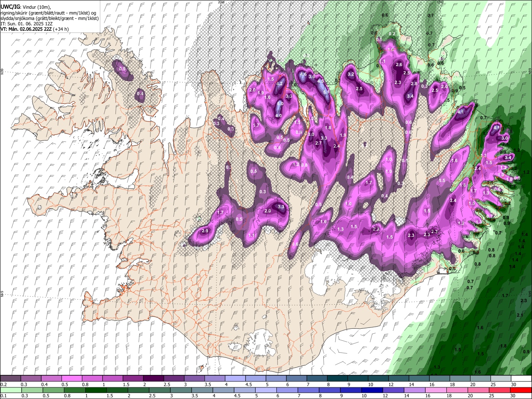Image resolution: width=532 pixels, height=399 pixels.
Task: Click the slate blue 6–7 snow swatch
Action: [x=297, y=379]
